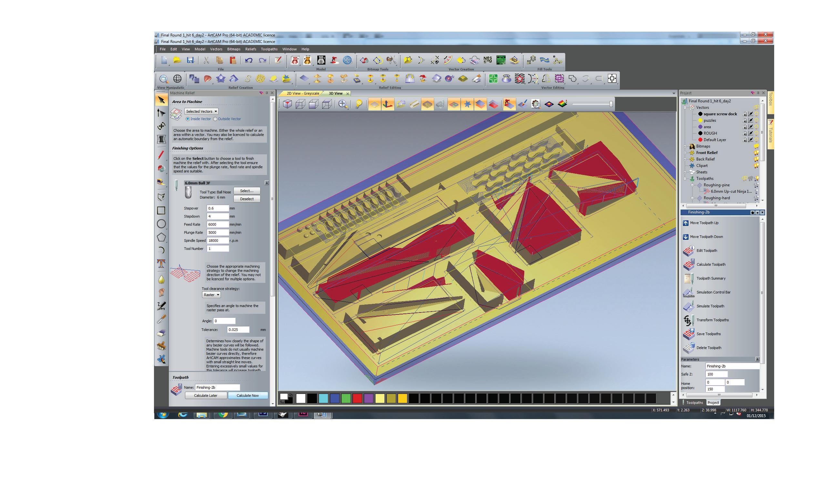Choose the rectangle drawing tool
The height and width of the screenshot is (504, 820).
[x=161, y=211]
